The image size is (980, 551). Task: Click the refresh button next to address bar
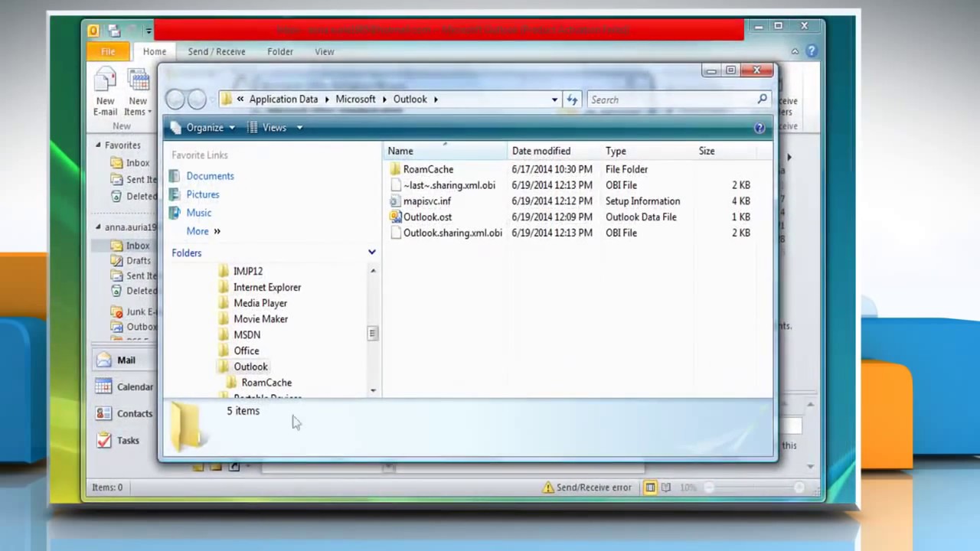572,99
